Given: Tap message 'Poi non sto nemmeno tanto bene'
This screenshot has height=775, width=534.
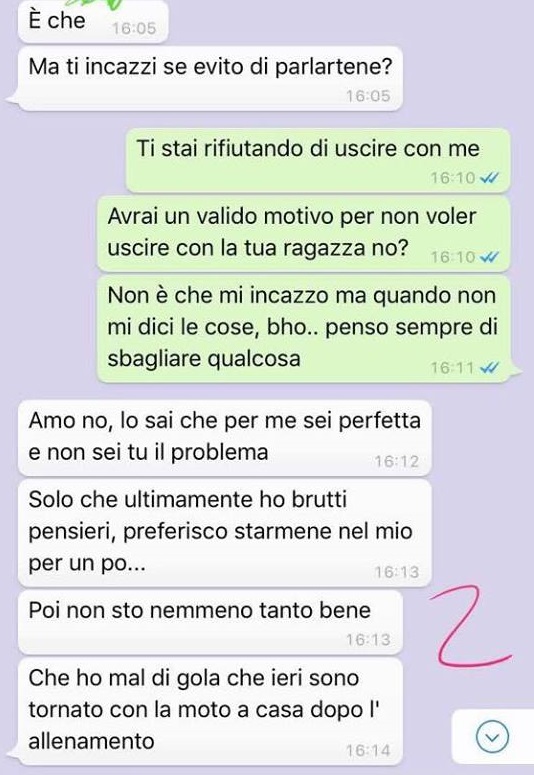Looking at the screenshot, I should click(210, 623).
